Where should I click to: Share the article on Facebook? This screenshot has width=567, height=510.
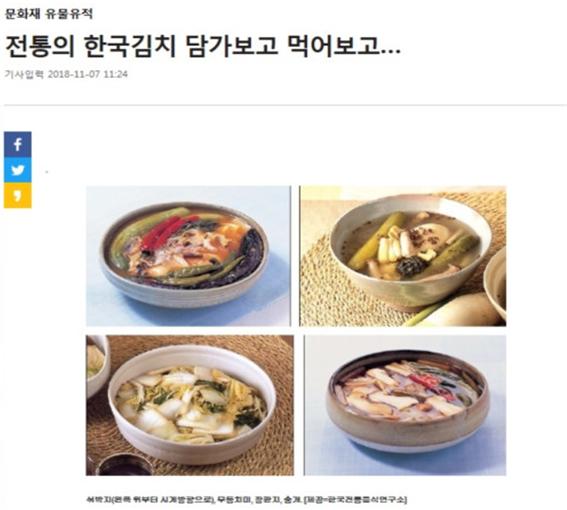[x=18, y=144]
